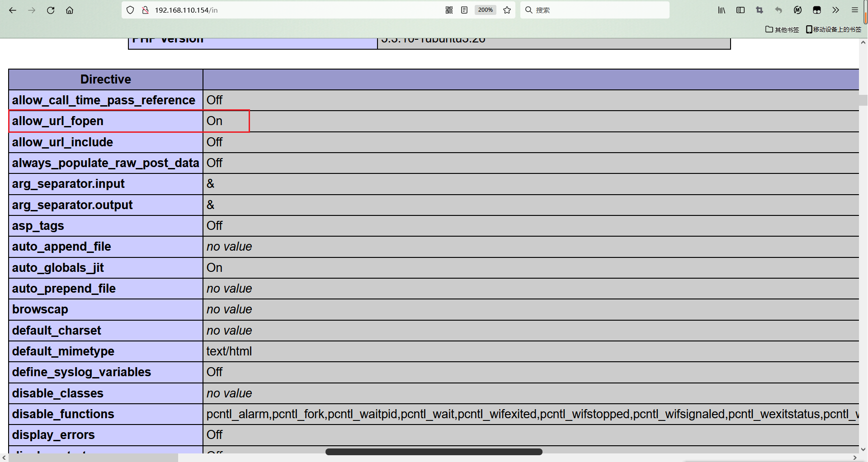Select the asp_tags directive
This screenshot has height=462, width=868.
(x=38, y=226)
